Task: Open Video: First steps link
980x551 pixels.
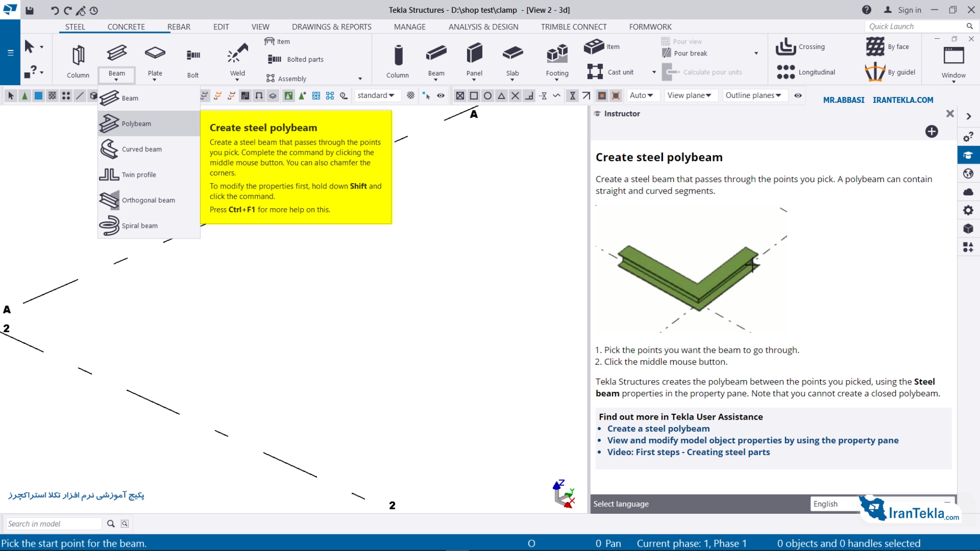Action: coord(688,452)
